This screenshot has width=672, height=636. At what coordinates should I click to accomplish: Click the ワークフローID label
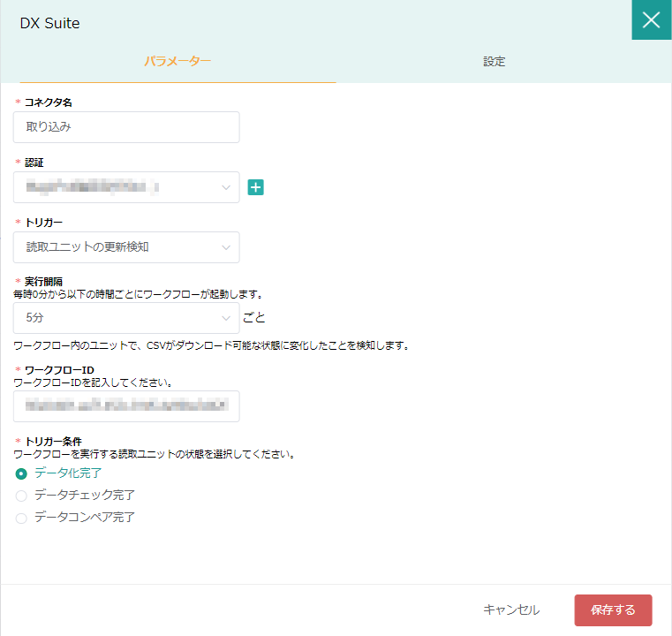(x=59, y=370)
